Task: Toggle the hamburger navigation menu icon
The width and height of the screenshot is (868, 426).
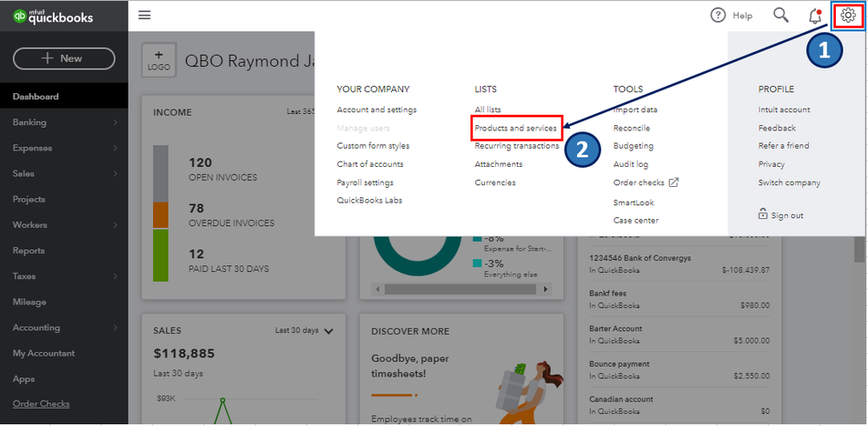Action: [144, 15]
